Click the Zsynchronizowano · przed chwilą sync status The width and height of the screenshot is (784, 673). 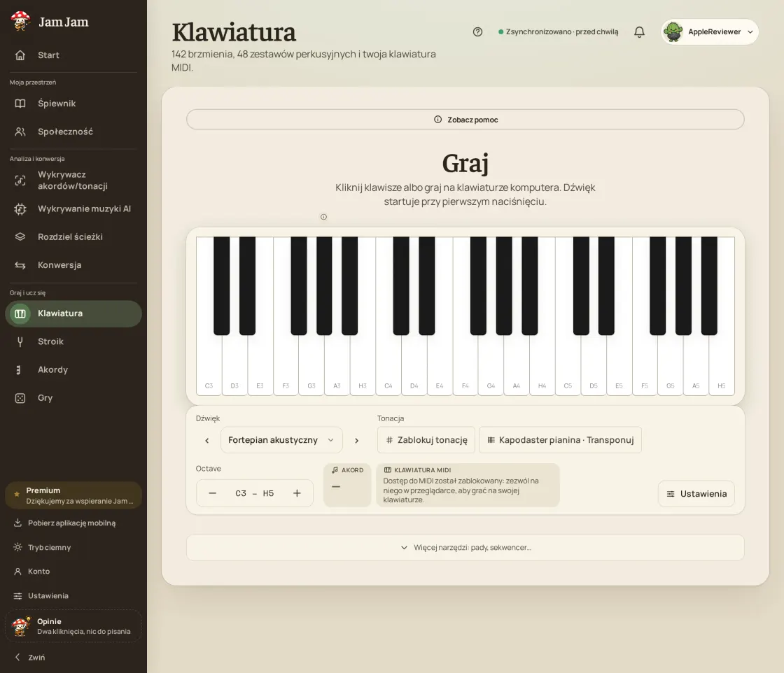558,32
